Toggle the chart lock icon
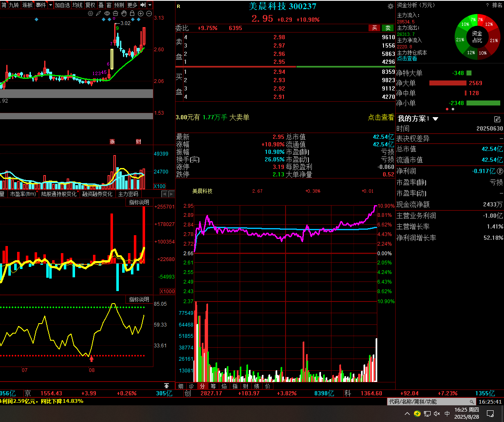The width and height of the screenshot is (504, 422). pyautogui.click(x=132, y=13)
